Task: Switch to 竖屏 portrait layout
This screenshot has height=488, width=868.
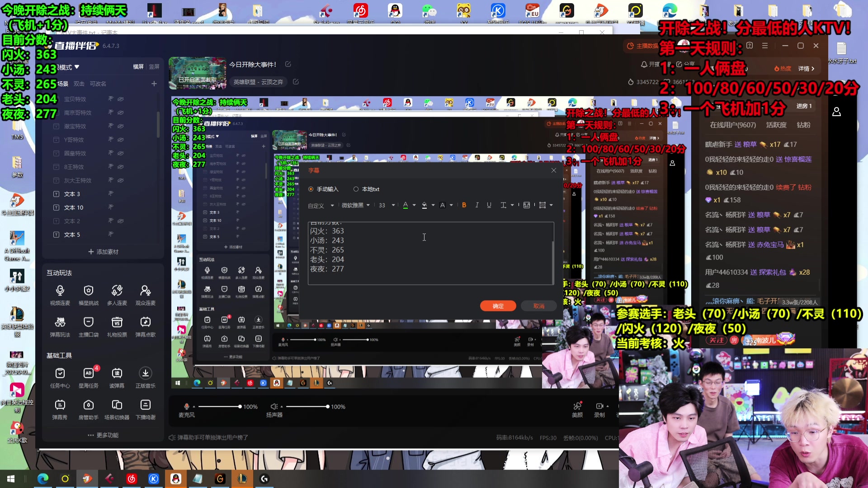Action: click(x=154, y=67)
